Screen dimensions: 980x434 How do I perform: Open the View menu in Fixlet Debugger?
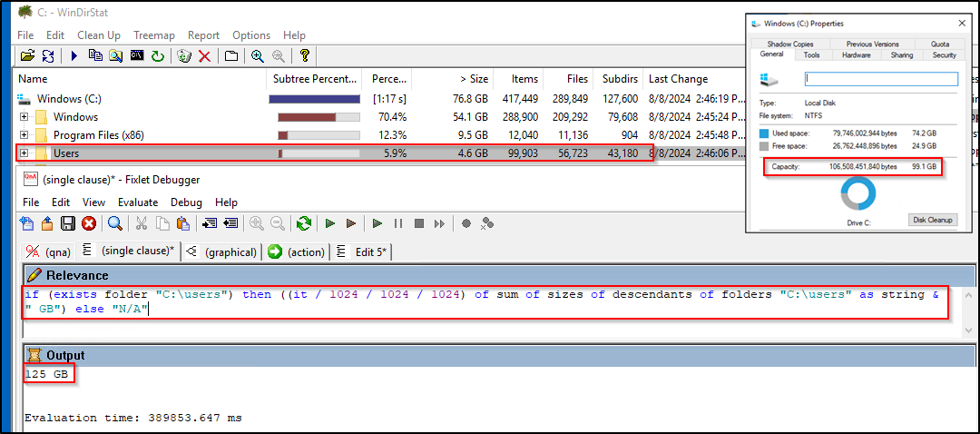[93, 202]
